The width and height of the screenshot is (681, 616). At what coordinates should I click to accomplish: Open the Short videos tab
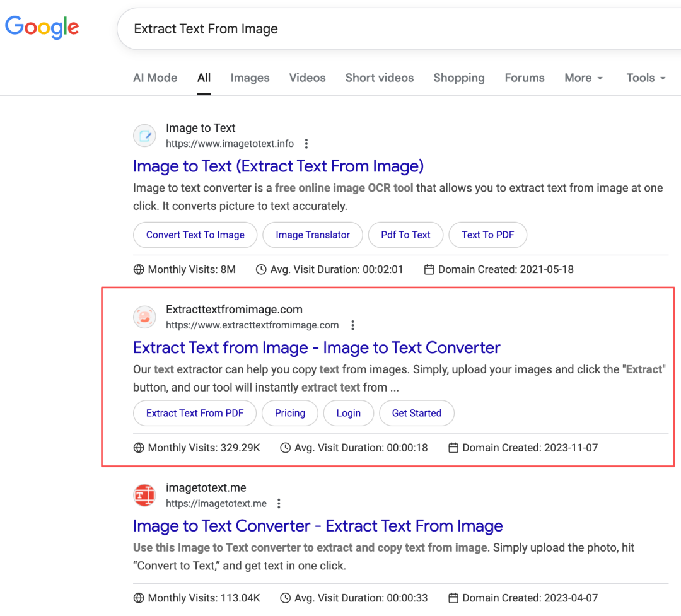(x=380, y=78)
